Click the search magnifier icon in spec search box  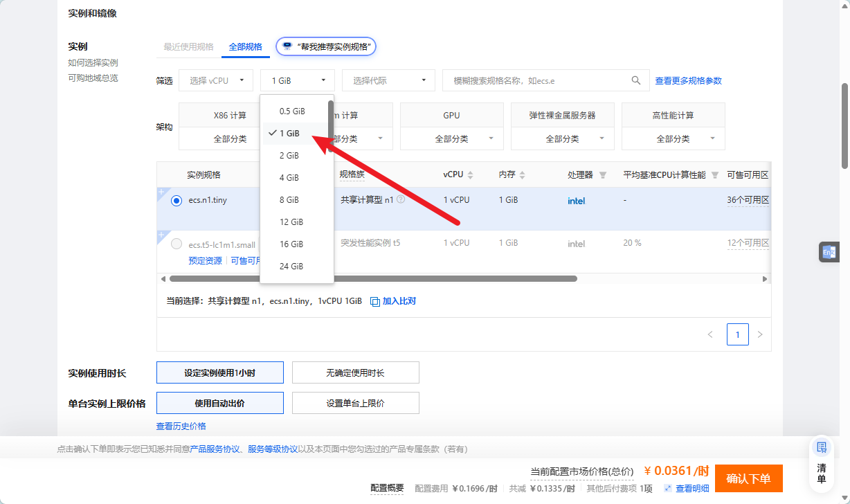click(x=636, y=80)
